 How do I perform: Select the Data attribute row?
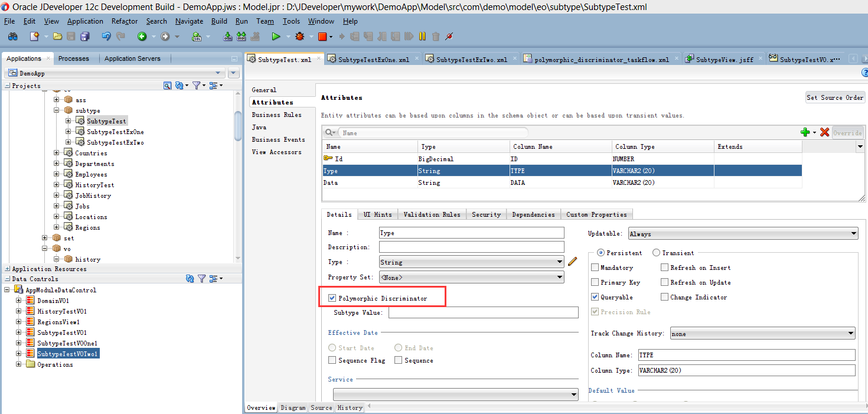pyautogui.click(x=562, y=182)
